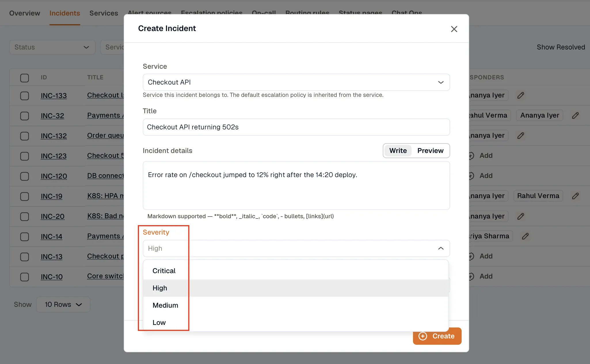Open incident INC-120 link
590x364 pixels.
54,176
